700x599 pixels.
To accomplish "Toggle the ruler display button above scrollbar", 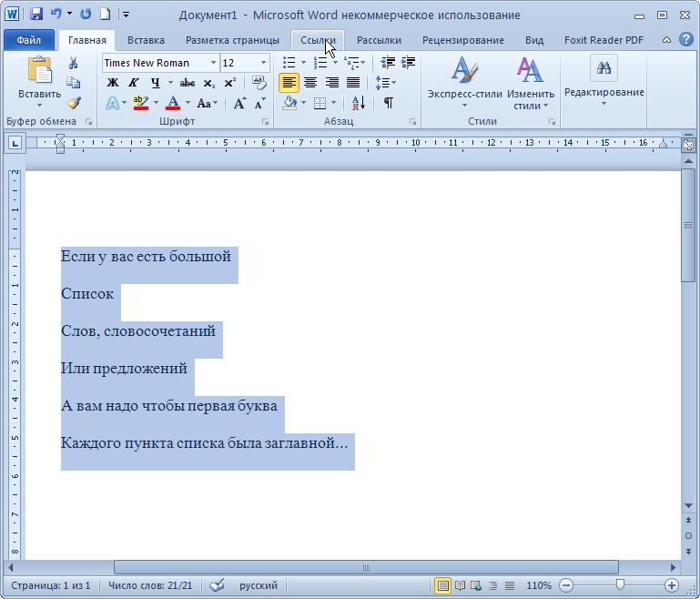I will 688,144.
